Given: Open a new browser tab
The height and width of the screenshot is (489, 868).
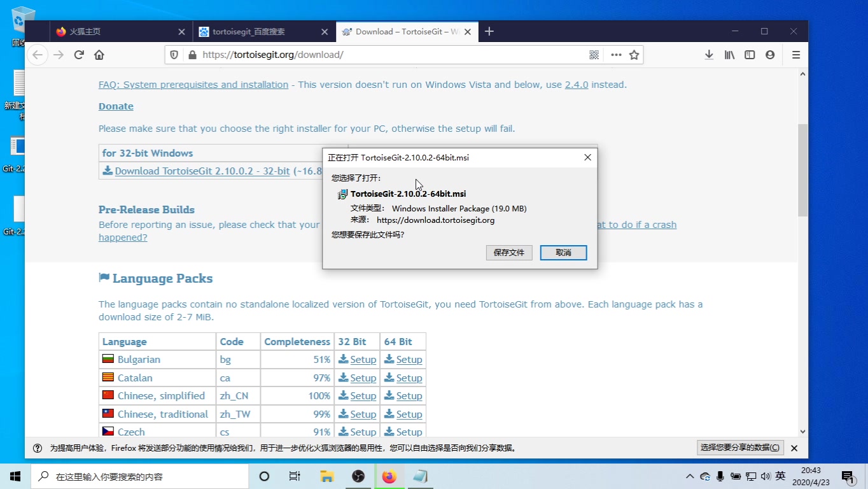Looking at the screenshot, I should point(489,31).
